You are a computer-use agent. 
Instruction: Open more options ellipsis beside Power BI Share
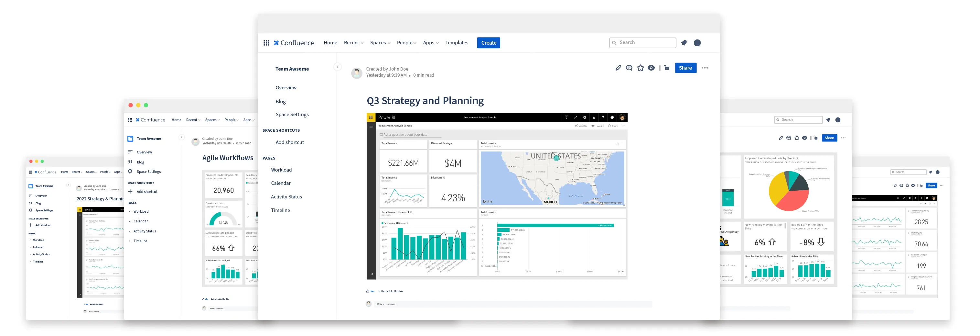point(623,126)
